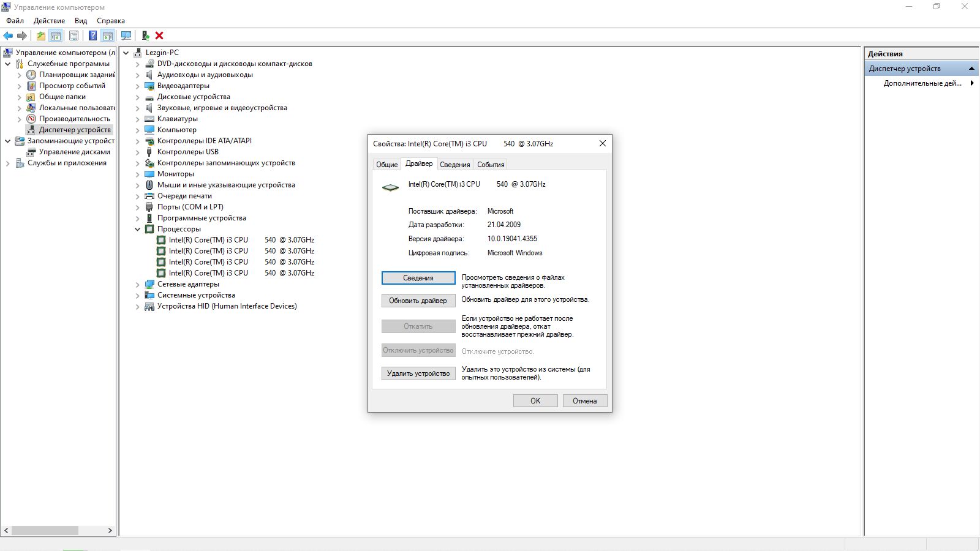Switch to the Сведения tab
Image resolution: width=980 pixels, height=551 pixels.
(455, 165)
